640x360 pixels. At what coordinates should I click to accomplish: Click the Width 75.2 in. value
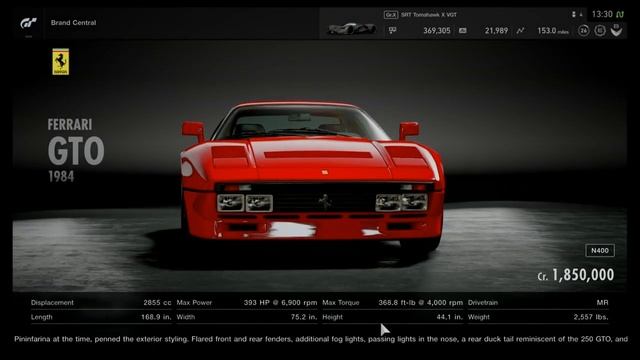304,317
